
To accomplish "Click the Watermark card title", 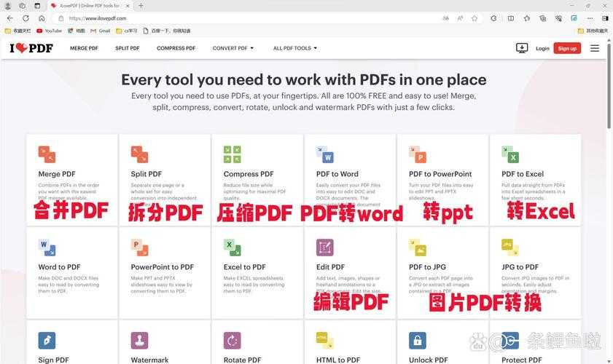I will pyautogui.click(x=149, y=360).
